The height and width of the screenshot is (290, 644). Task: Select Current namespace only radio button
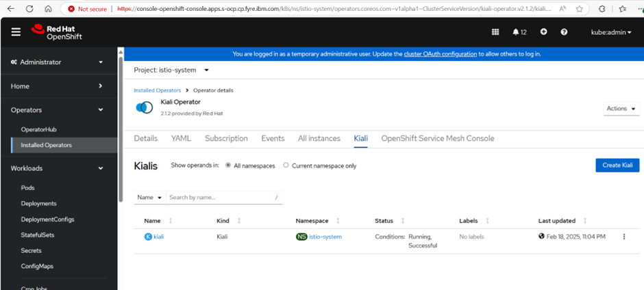(286, 166)
